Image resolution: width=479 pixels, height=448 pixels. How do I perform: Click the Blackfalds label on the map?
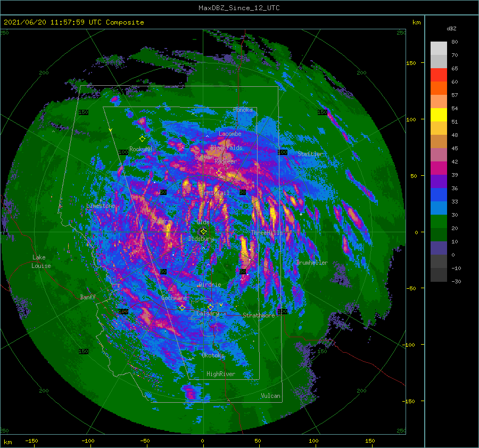(x=226, y=148)
